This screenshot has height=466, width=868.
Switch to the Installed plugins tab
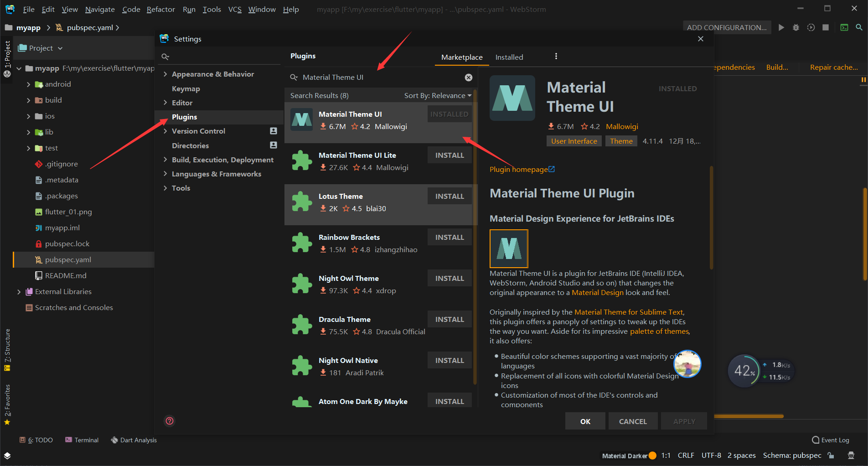point(509,57)
